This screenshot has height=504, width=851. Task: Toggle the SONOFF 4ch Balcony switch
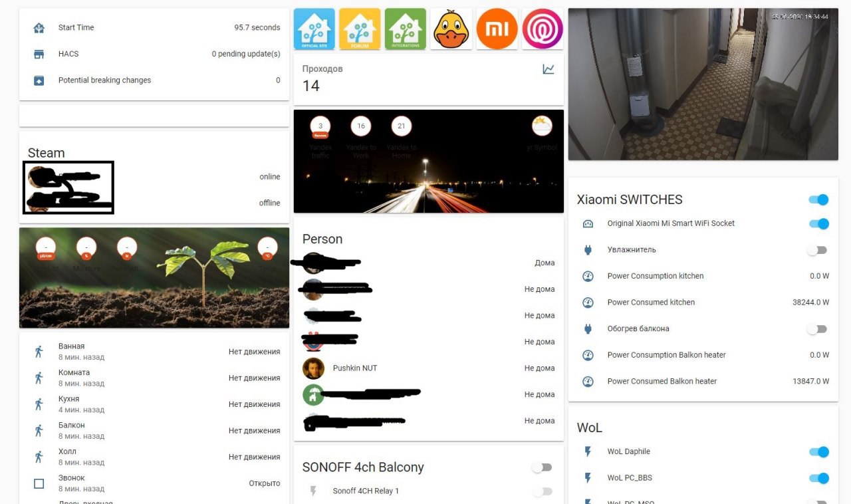tap(542, 467)
